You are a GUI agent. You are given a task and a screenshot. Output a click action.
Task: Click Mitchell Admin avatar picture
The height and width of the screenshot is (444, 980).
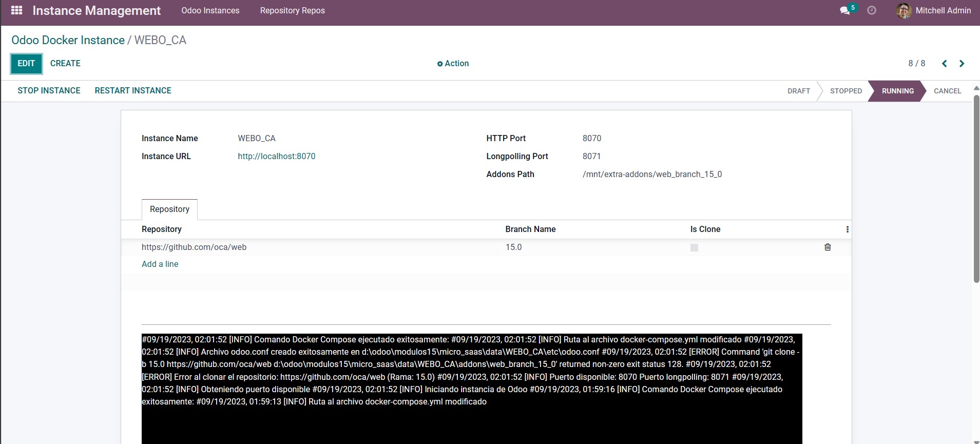pyautogui.click(x=904, y=10)
